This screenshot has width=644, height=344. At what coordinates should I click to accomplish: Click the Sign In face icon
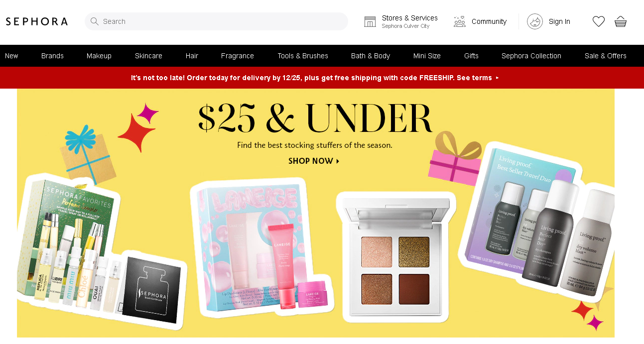(535, 21)
